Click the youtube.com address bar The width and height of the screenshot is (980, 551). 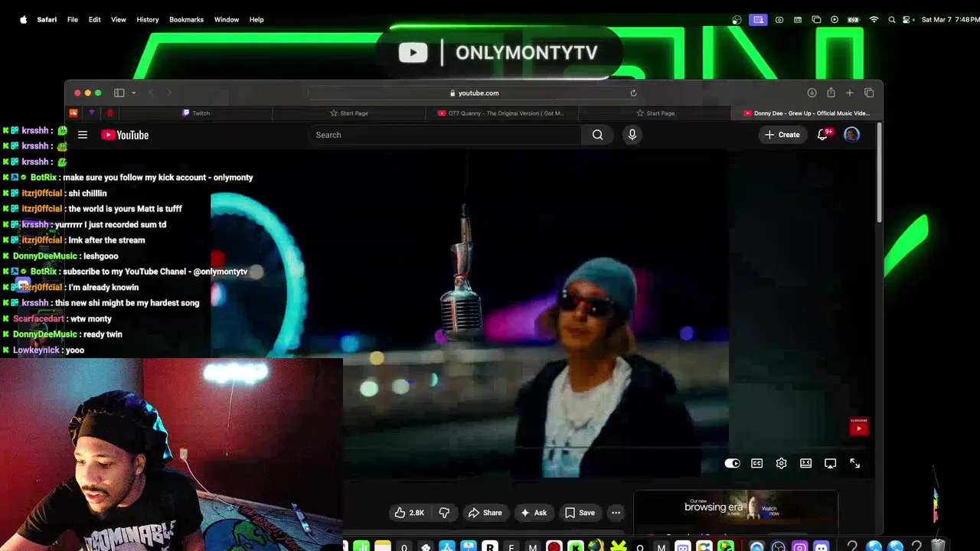(473, 93)
